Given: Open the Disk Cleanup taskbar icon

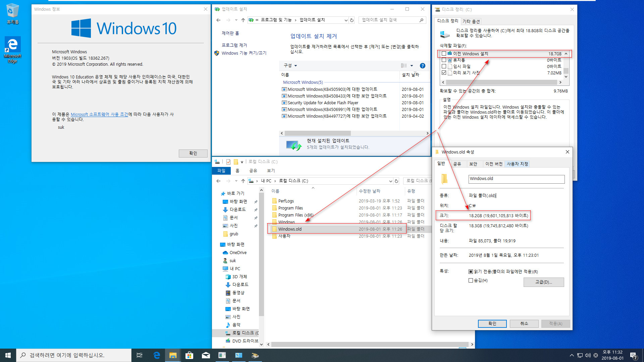Looking at the screenshot, I should [255, 355].
